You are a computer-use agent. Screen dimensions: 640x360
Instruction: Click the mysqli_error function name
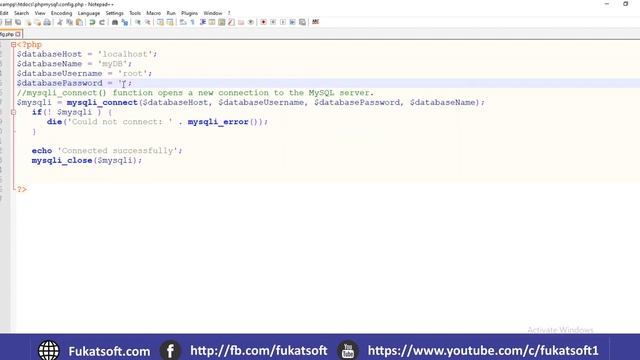point(218,122)
